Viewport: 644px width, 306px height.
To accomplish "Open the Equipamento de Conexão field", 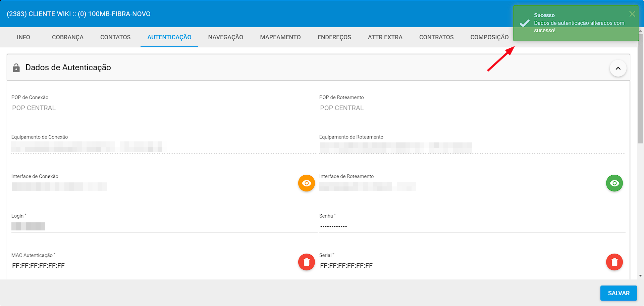I will point(164,147).
